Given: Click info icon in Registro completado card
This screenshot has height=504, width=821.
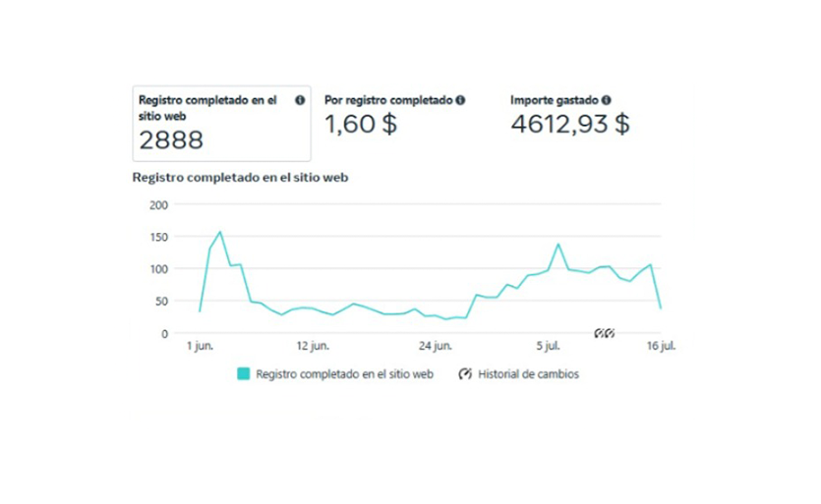Looking at the screenshot, I should point(300,100).
